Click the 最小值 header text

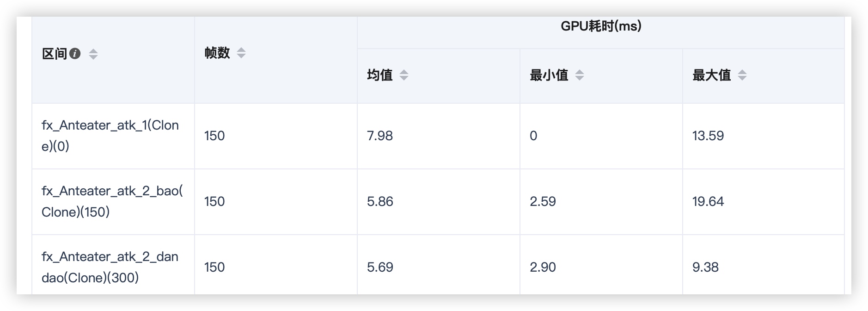click(x=549, y=75)
